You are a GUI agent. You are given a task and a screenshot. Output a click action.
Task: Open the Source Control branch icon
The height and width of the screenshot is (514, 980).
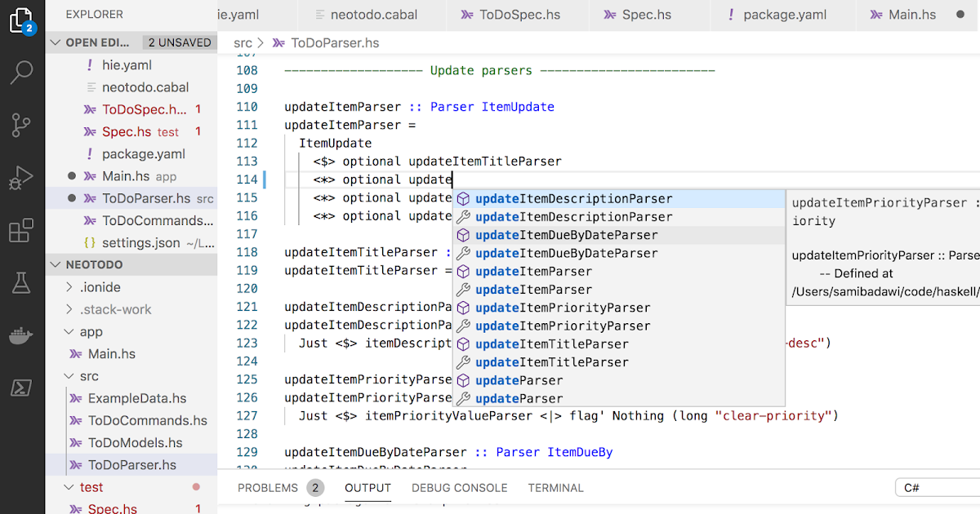click(22, 125)
